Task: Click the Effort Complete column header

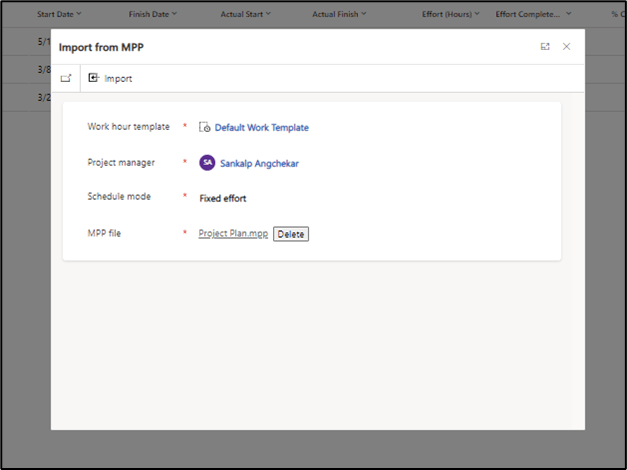Action: coord(529,15)
